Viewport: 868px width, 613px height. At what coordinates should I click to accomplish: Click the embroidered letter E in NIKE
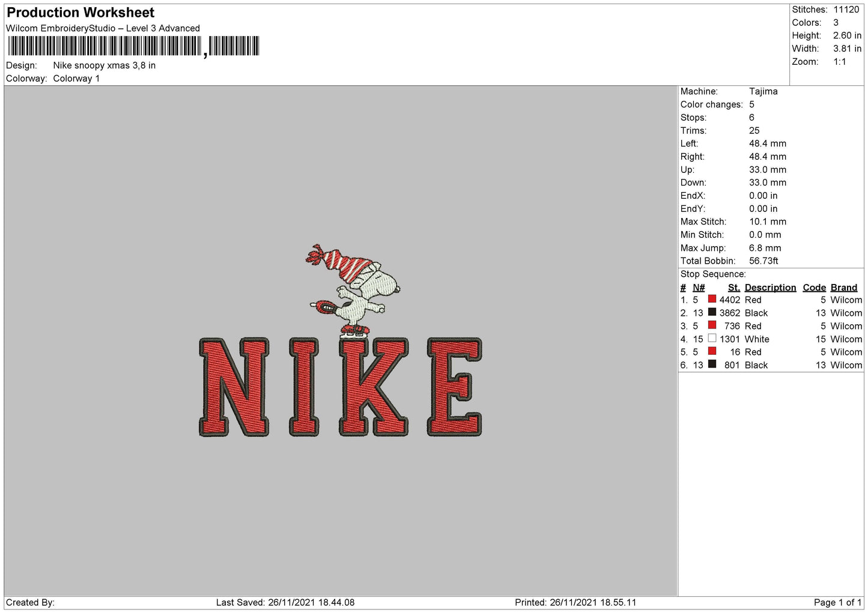[x=455, y=387]
